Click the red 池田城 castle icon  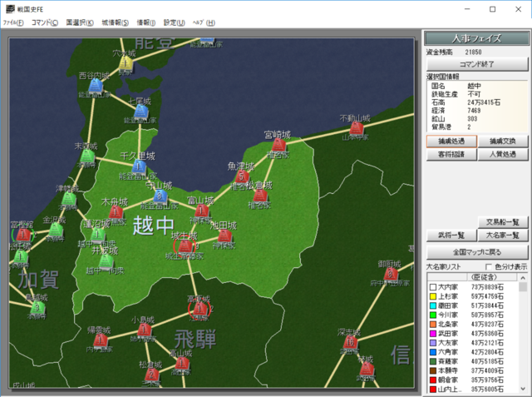coord(224,236)
